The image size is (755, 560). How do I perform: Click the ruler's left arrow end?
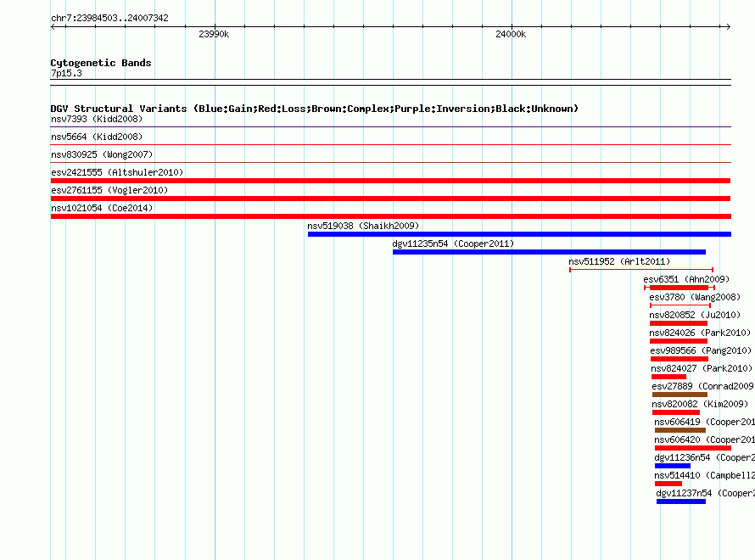[x=53, y=26]
